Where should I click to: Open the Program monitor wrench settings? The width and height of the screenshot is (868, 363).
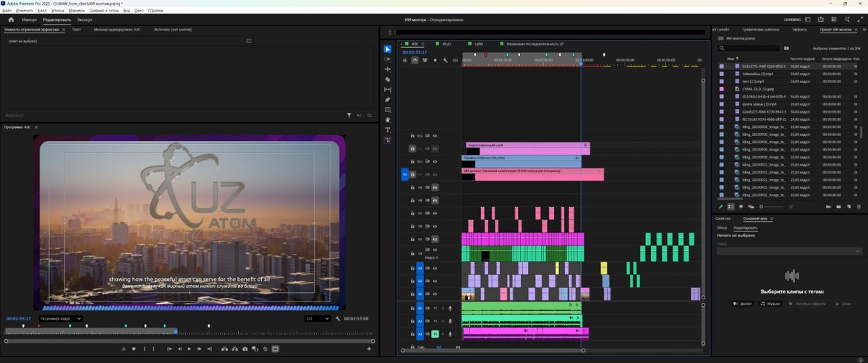[338, 318]
